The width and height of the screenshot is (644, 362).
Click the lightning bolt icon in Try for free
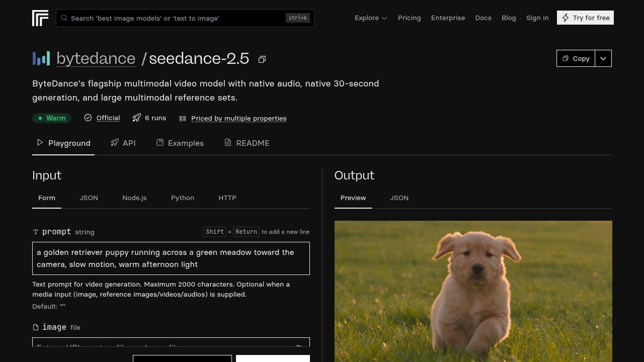[x=566, y=18]
